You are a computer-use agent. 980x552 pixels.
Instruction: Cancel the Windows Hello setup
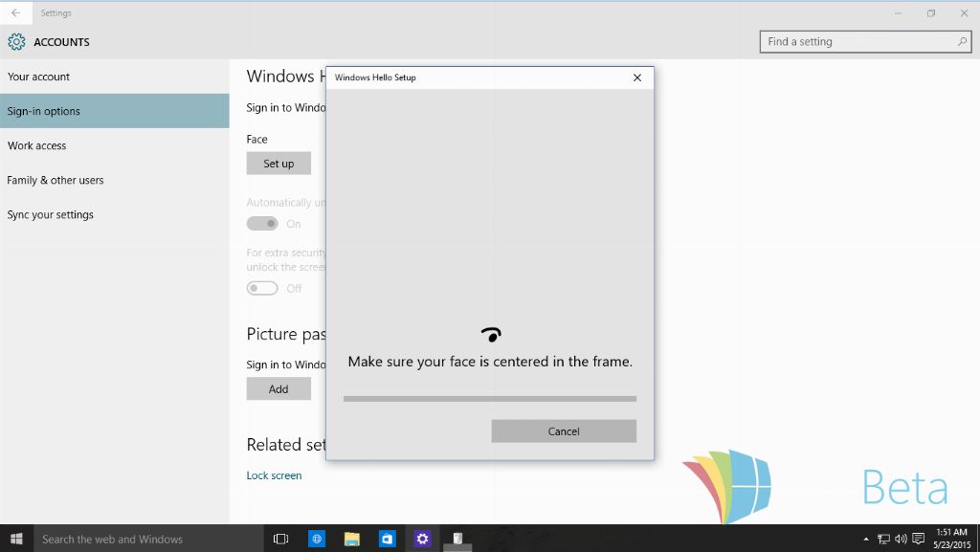pyautogui.click(x=564, y=431)
